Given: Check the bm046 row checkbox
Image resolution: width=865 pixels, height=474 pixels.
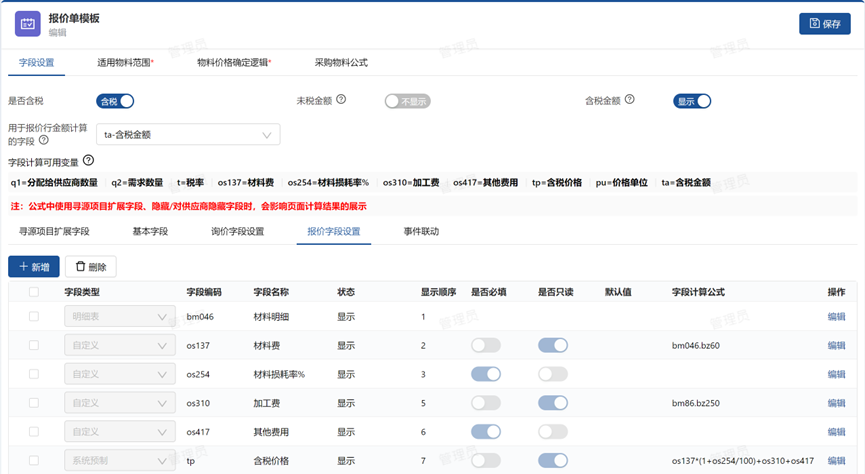Looking at the screenshot, I should (x=34, y=317).
